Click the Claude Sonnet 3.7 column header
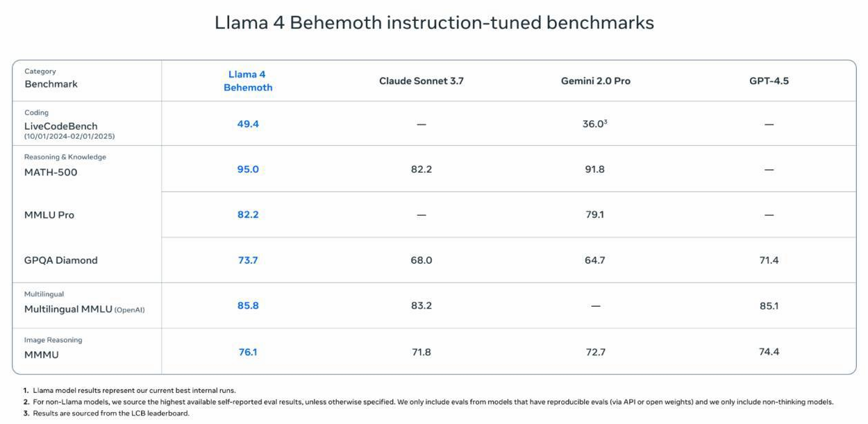 point(421,81)
